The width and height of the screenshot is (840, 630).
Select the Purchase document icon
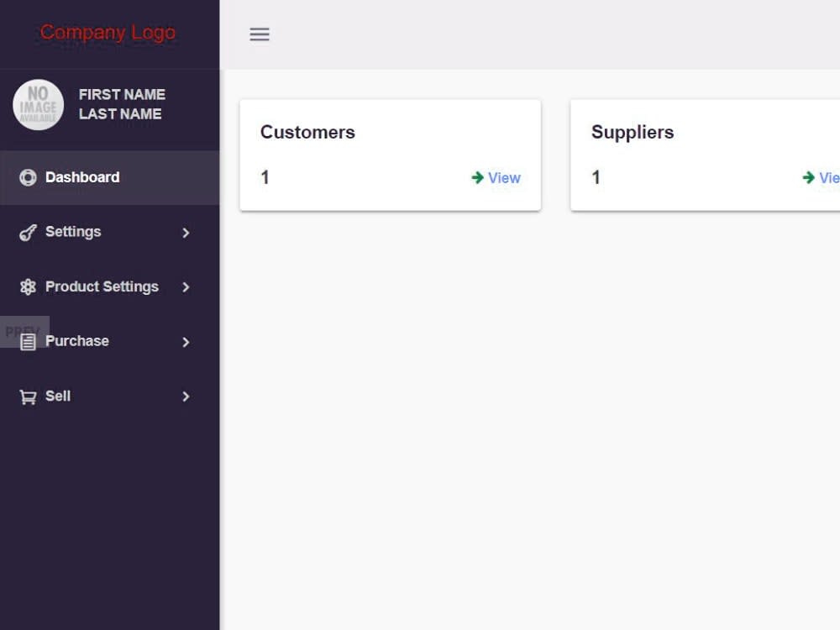[28, 341]
